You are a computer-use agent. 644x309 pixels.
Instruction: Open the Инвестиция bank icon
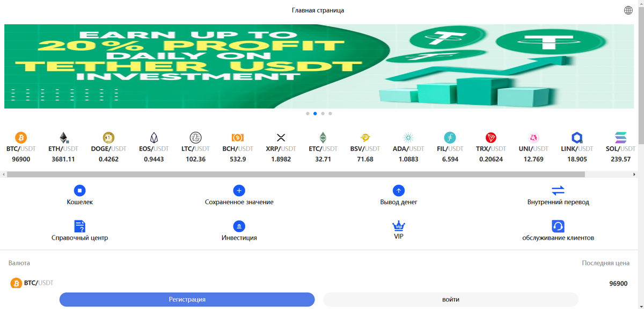click(239, 226)
